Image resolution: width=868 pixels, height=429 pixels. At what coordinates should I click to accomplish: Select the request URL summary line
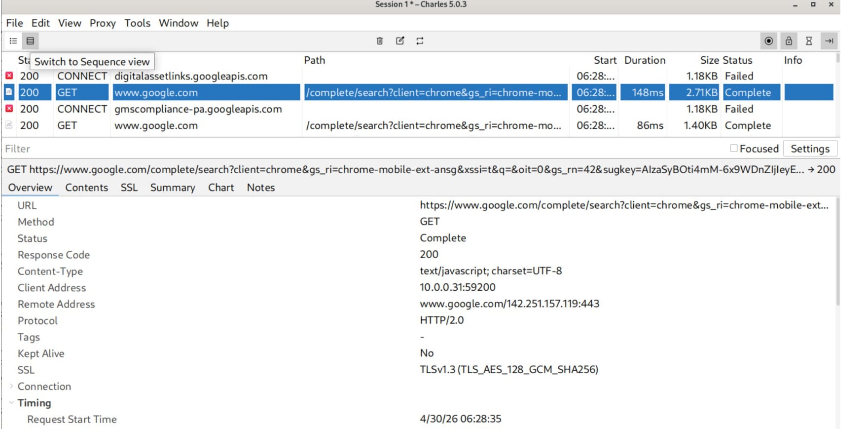tap(421, 169)
